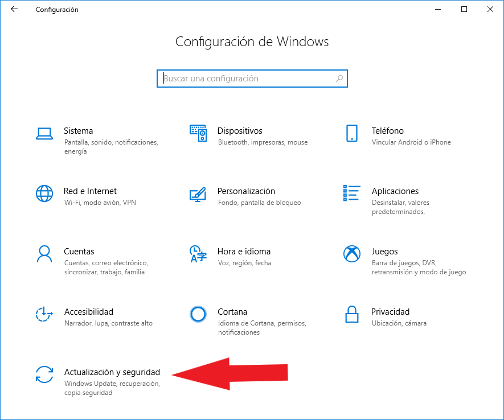Open the Red e Internet globe icon

click(x=44, y=193)
